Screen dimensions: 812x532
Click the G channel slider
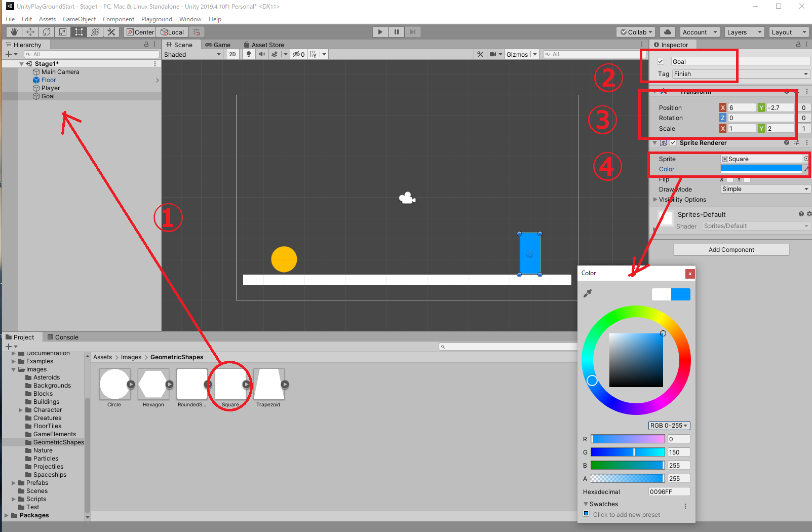pyautogui.click(x=628, y=452)
